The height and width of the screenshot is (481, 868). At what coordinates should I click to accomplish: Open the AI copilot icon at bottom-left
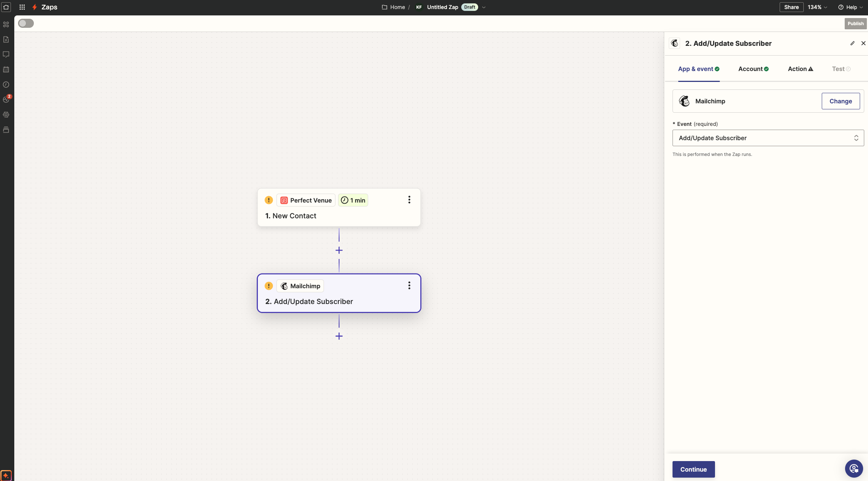pos(6,475)
